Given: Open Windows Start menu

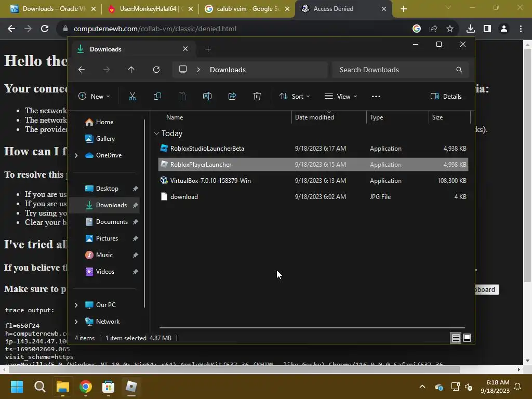Looking at the screenshot, I should [x=17, y=387].
